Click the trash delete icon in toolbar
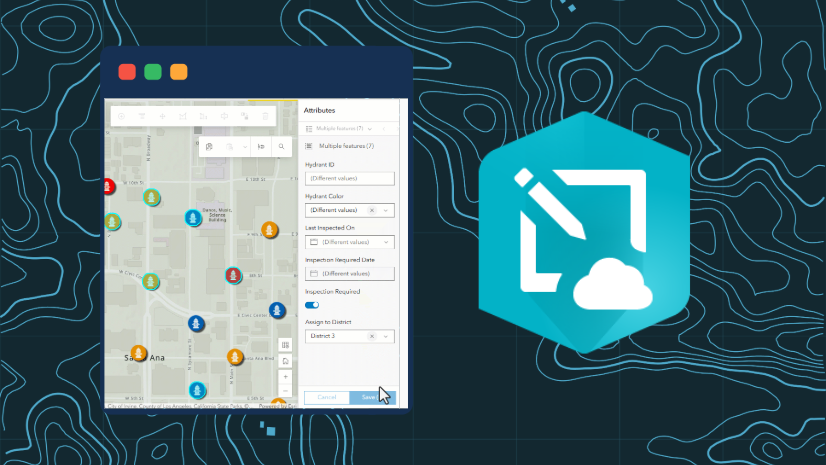 [266, 116]
